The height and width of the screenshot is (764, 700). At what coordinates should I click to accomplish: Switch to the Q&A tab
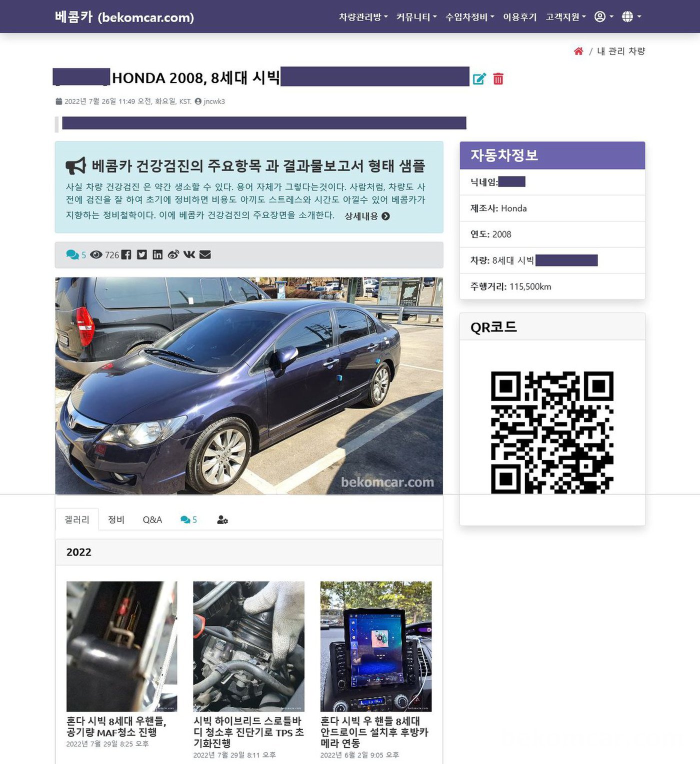[152, 520]
